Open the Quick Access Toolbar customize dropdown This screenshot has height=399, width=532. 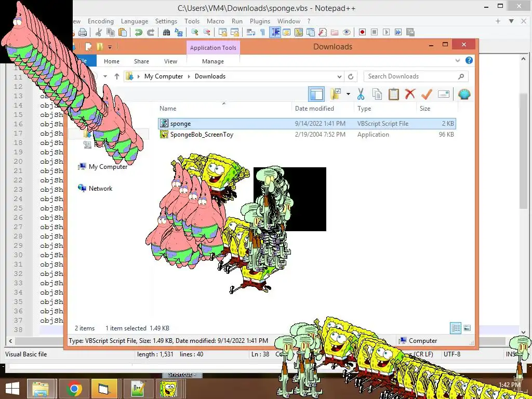point(110,47)
